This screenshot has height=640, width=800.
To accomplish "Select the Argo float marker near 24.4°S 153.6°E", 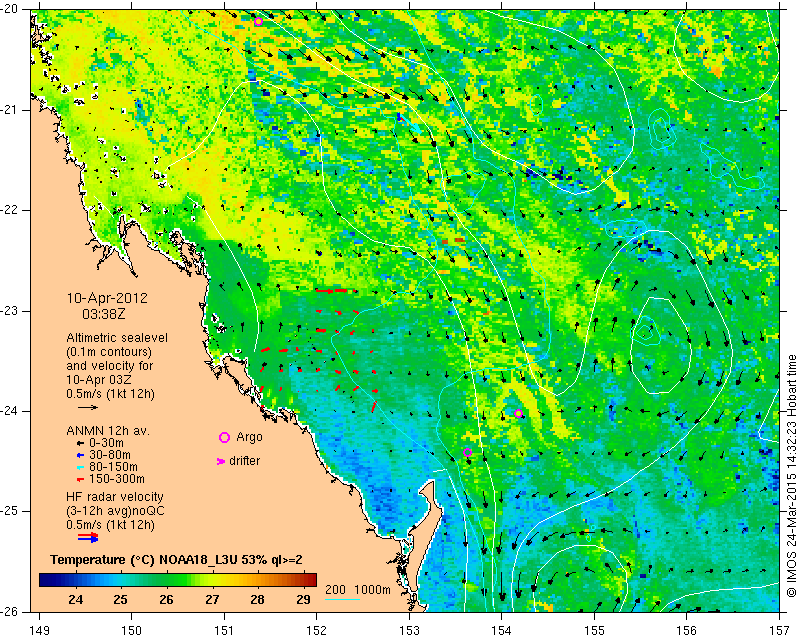I will coord(467,452).
